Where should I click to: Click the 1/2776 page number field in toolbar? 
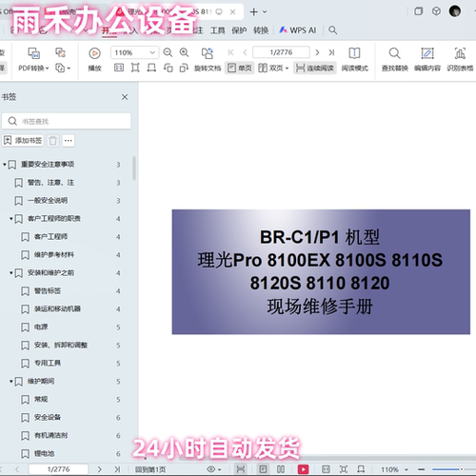(281, 52)
